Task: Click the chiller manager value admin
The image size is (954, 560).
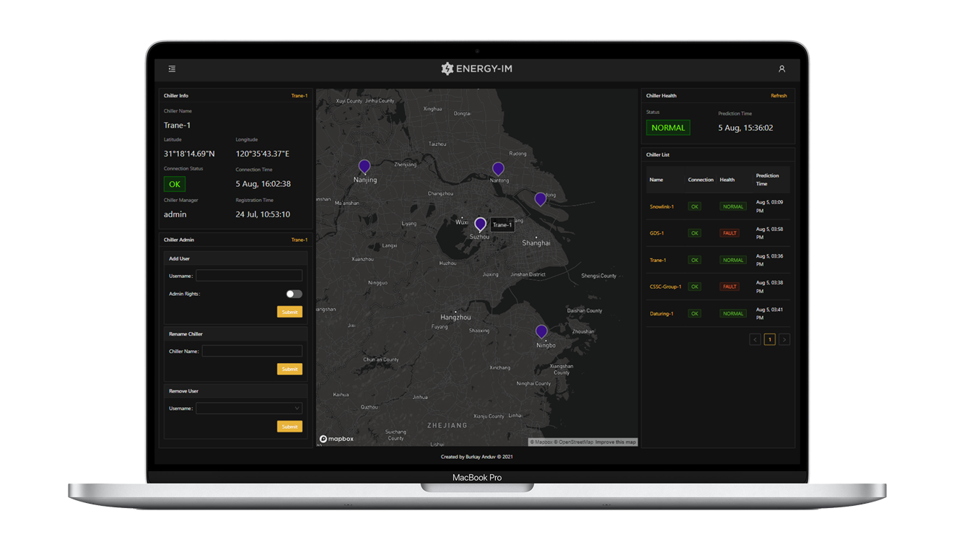Action: [175, 214]
